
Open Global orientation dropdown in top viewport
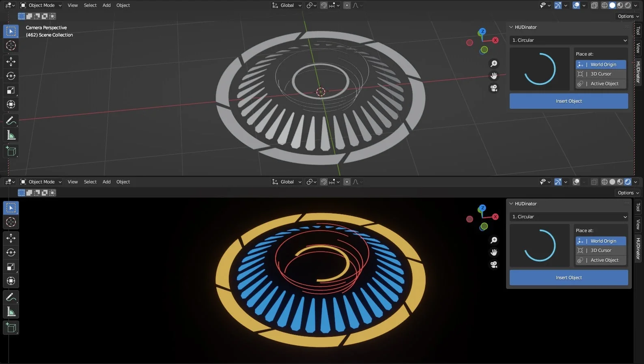click(287, 5)
